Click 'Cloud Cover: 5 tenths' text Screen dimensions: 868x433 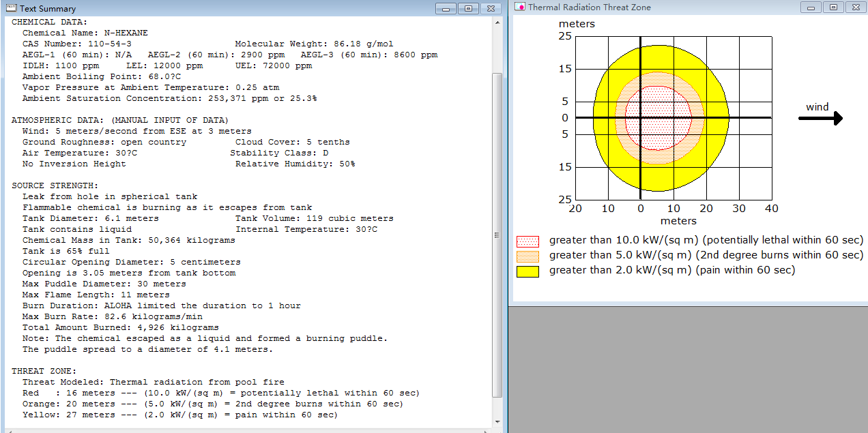click(293, 142)
